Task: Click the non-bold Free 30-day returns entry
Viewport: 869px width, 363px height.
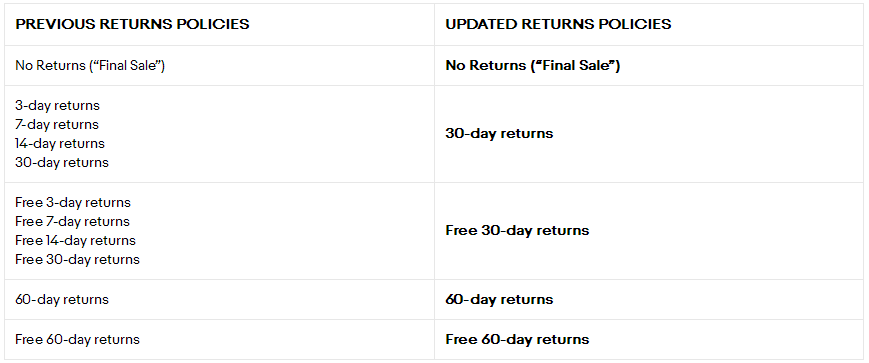Action: pyautogui.click(x=78, y=259)
